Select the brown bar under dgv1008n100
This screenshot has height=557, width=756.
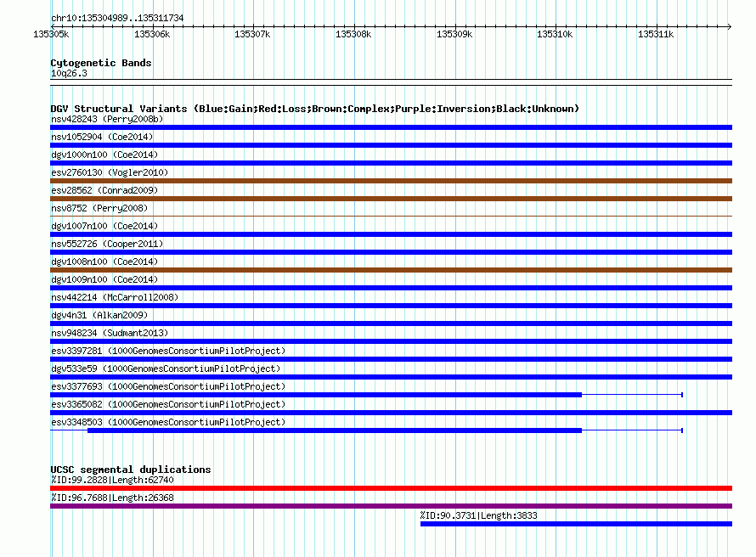[x=391, y=270]
